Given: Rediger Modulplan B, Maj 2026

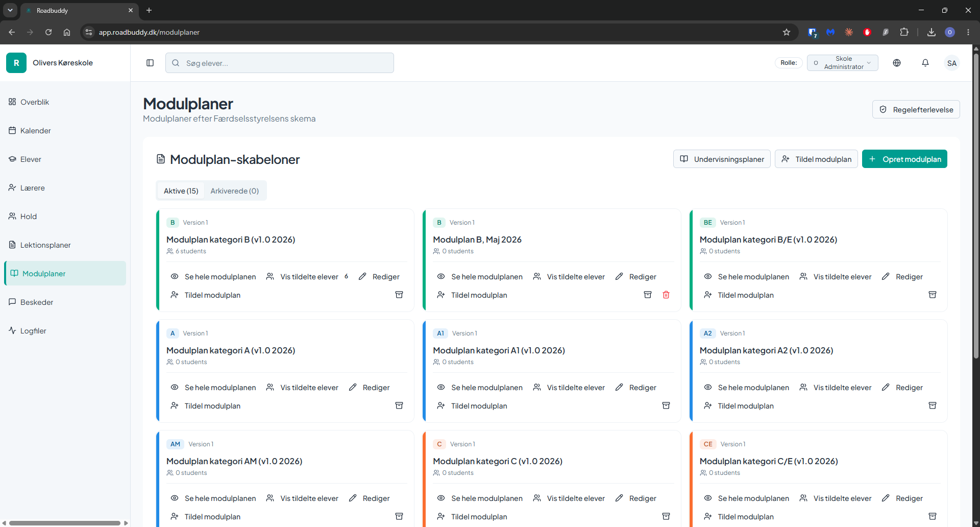Looking at the screenshot, I should [636, 276].
